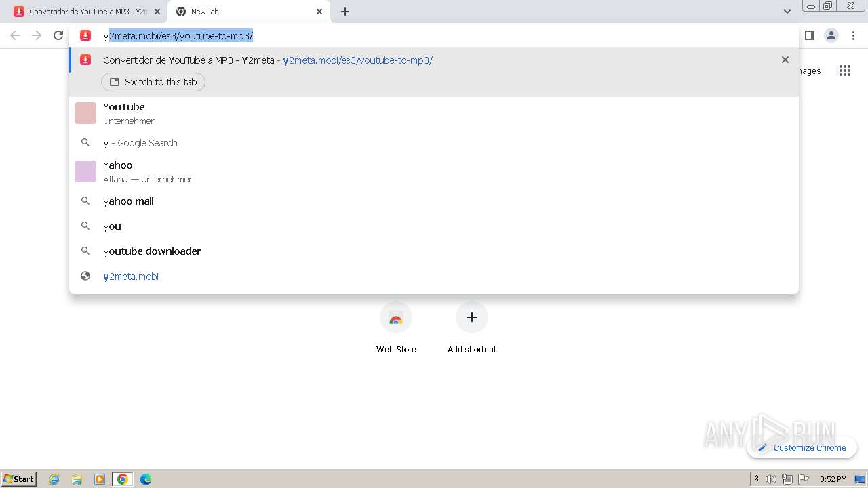Click Switch to this tab button
The height and width of the screenshot is (488, 868).
coord(153,82)
